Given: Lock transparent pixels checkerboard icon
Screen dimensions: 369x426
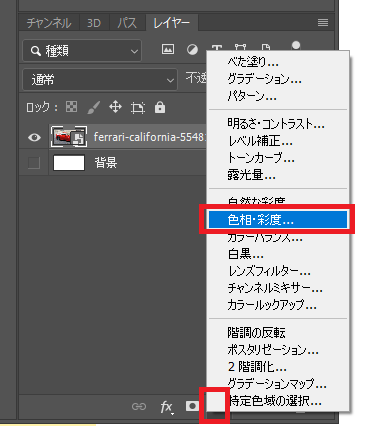Looking at the screenshot, I should pos(71,107).
